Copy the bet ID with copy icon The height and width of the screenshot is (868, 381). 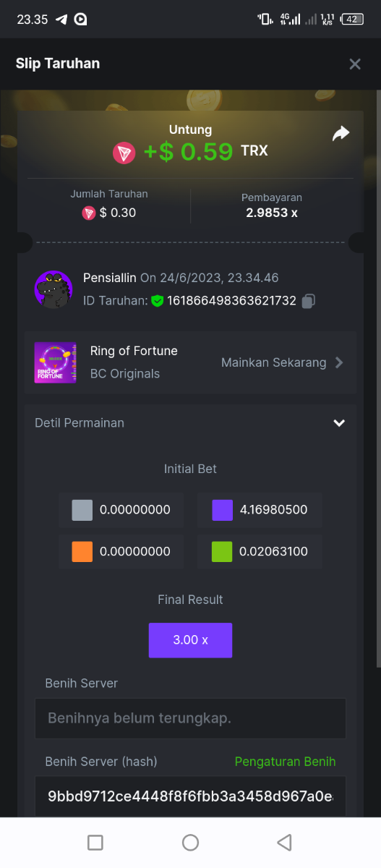coord(309,301)
